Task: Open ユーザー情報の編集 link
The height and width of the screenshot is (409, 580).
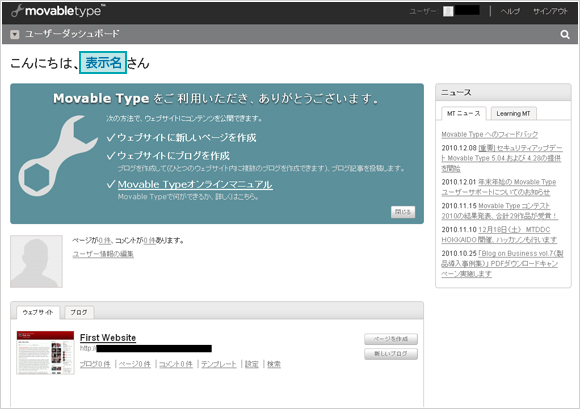Action: (x=103, y=254)
